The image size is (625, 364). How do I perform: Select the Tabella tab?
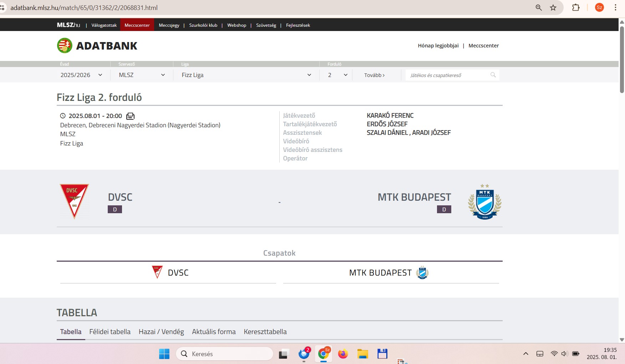71,332
